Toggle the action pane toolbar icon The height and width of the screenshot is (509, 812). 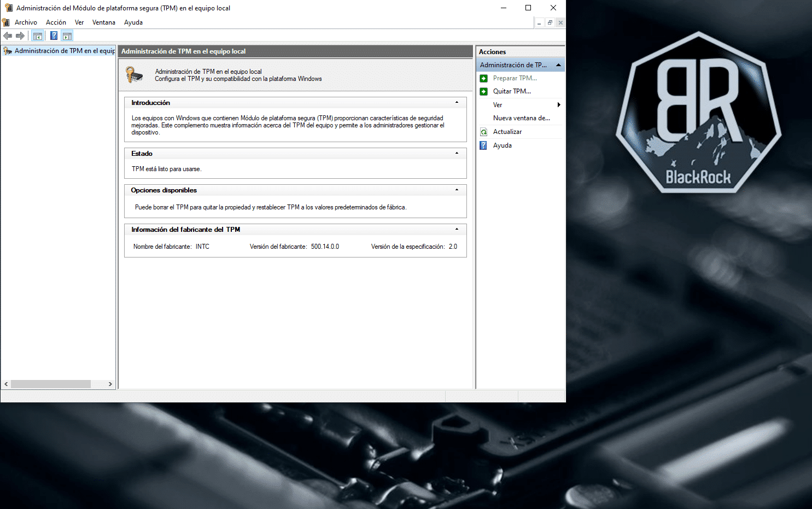67,36
